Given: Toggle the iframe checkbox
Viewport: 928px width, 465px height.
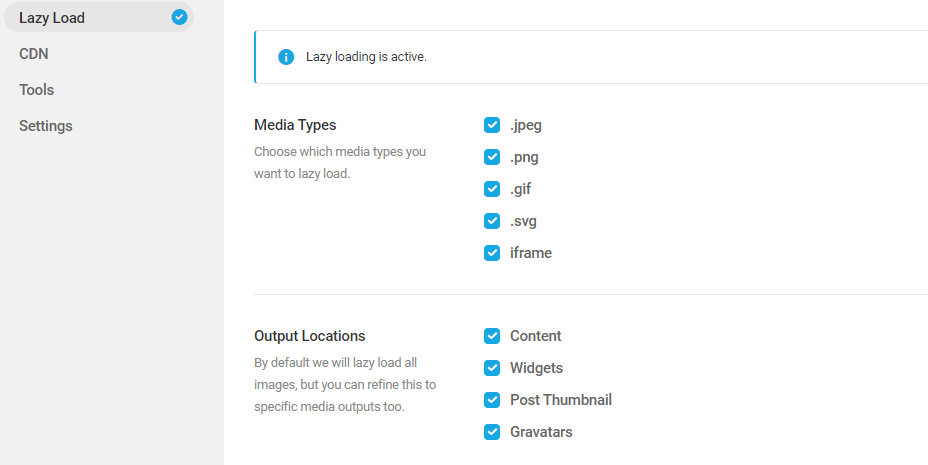Looking at the screenshot, I should pyautogui.click(x=492, y=253).
